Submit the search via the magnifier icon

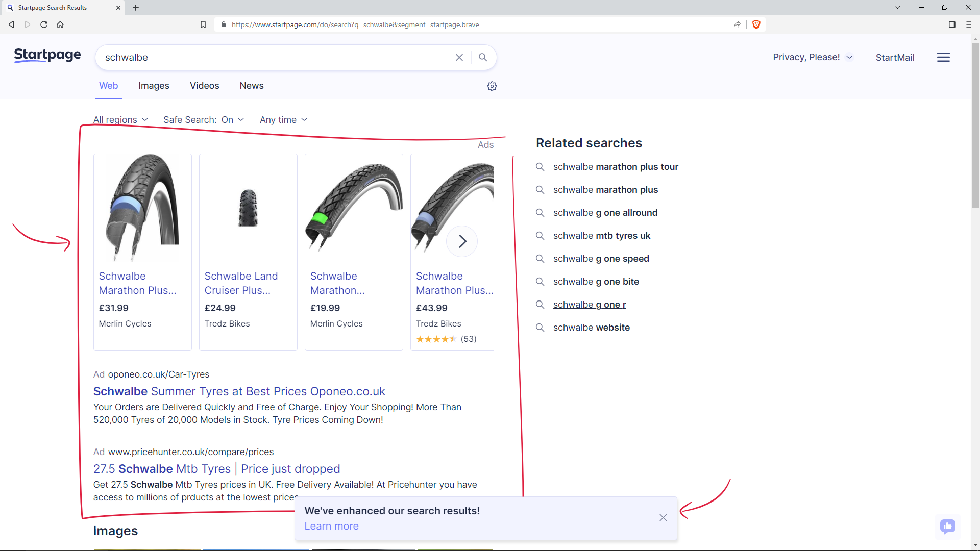[x=482, y=57]
